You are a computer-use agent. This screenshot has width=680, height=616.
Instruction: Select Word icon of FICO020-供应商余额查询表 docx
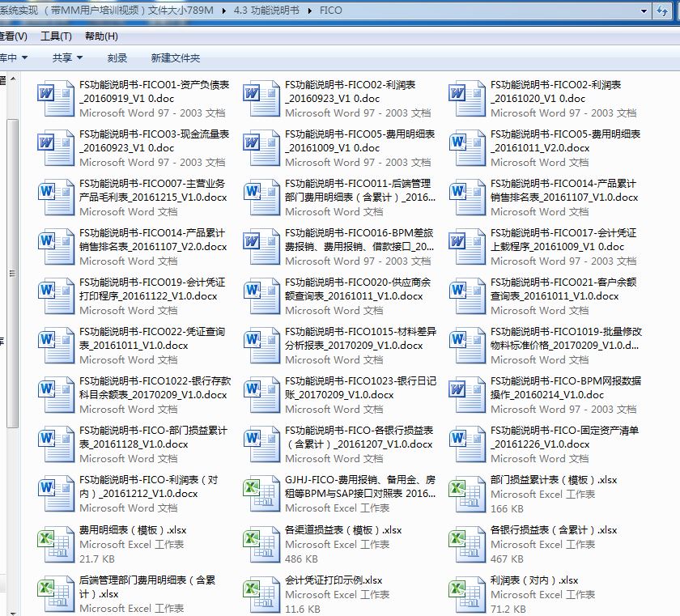pos(261,296)
